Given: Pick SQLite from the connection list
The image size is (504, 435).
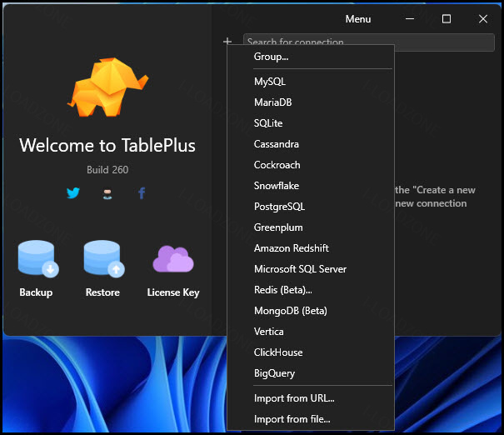Looking at the screenshot, I should (311, 123).
